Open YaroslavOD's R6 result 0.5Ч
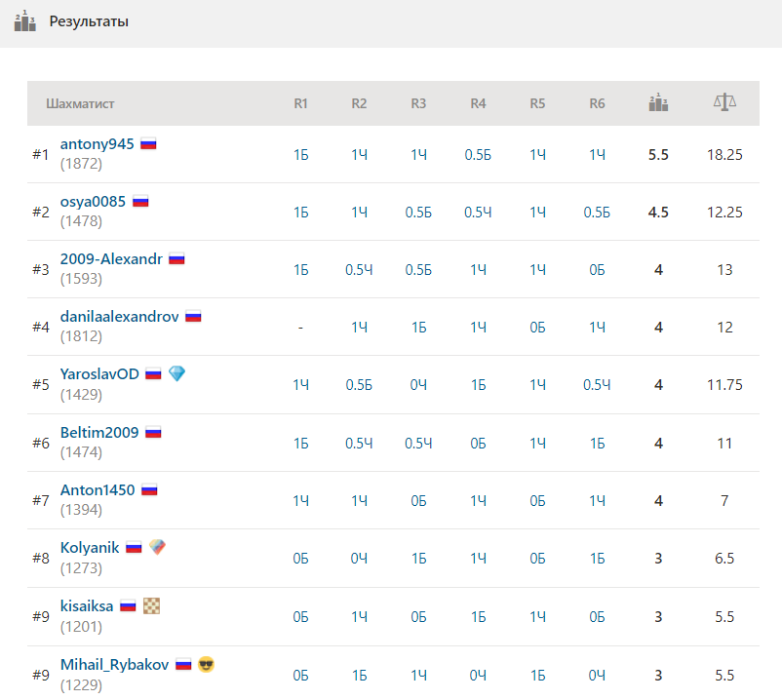This screenshot has width=782, height=700. tap(597, 384)
